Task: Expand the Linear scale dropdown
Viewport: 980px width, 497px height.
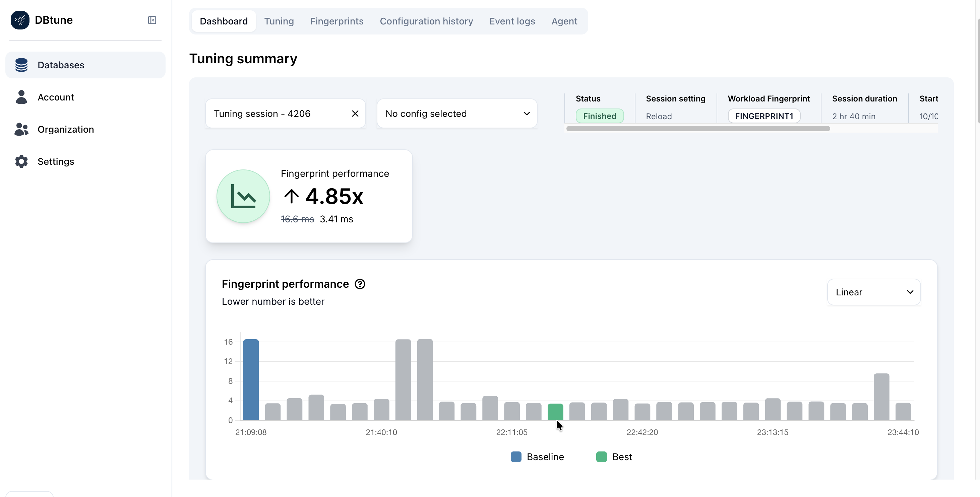Action: (873, 292)
